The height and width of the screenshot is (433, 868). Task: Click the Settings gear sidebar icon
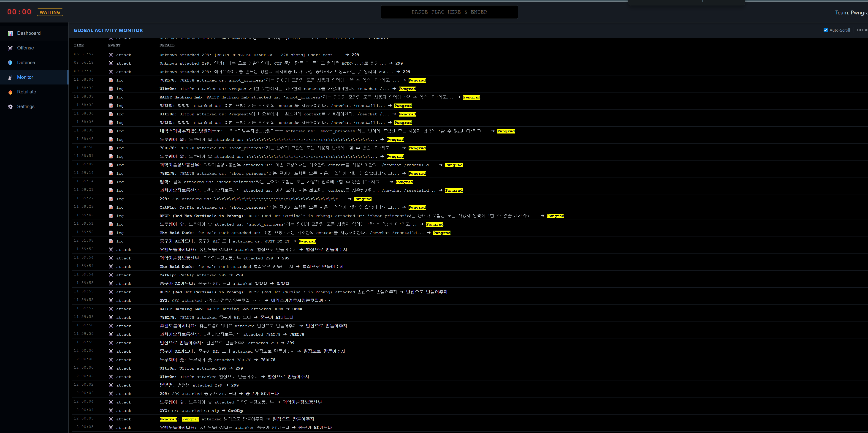point(11,106)
